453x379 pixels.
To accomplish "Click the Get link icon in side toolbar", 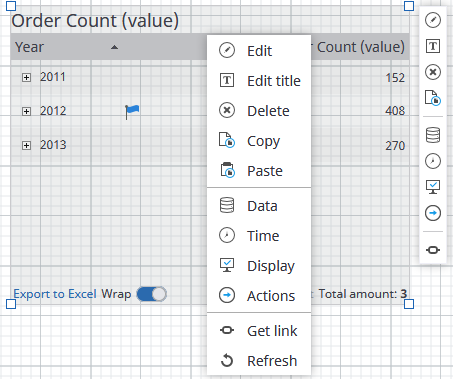I will [x=433, y=250].
